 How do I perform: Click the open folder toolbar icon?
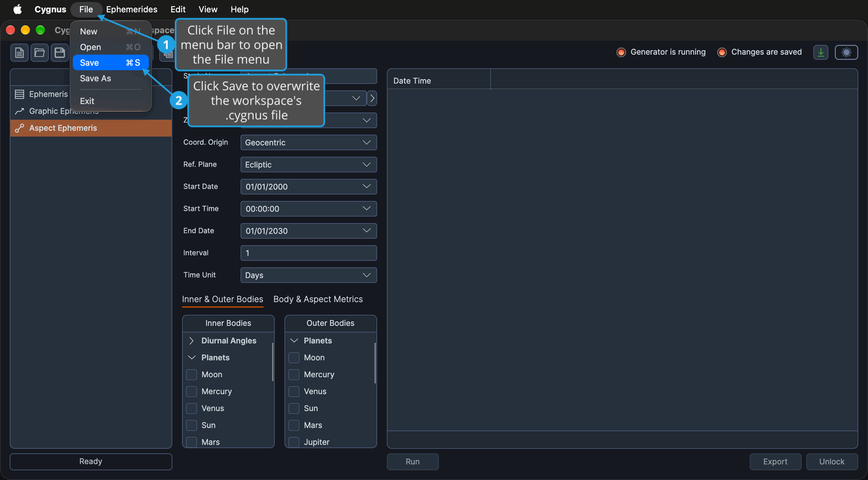40,53
